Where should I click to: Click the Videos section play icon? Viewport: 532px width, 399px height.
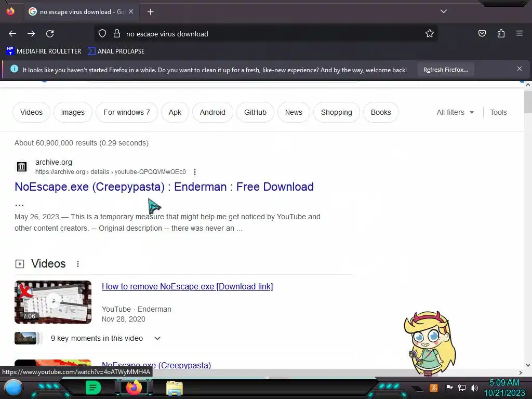point(20,264)
